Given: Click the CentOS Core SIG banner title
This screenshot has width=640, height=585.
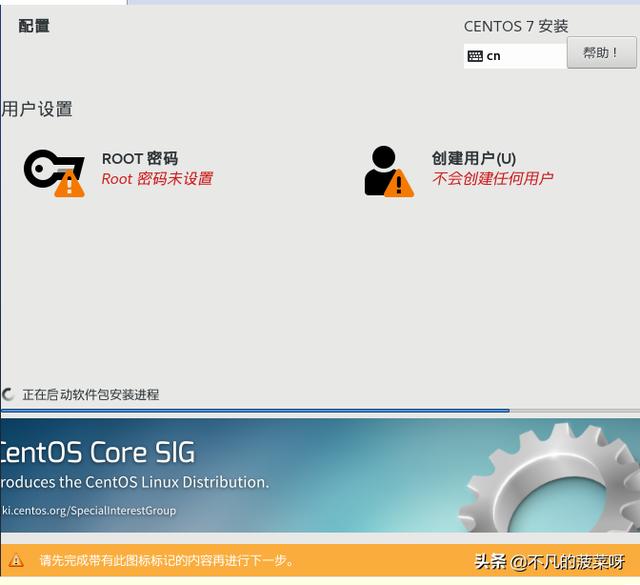Looking at the screenshot, I should pyautogui.click(x=97, y=451).
